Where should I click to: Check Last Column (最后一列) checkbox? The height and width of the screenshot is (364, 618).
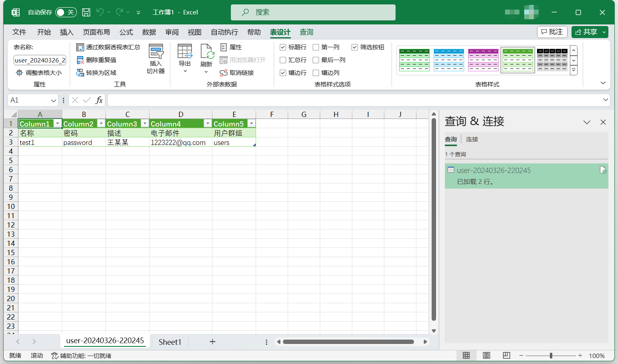point(316,60)
